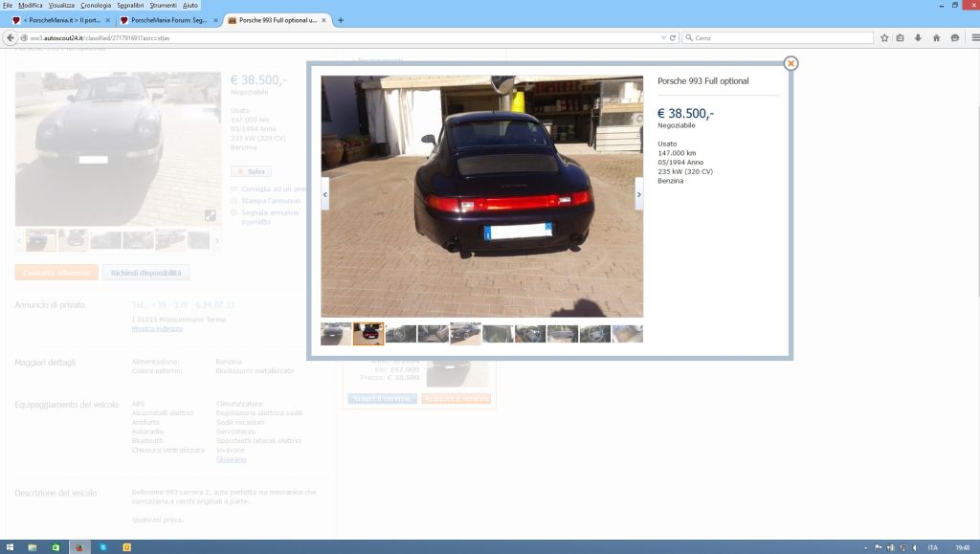Open the chat bubble toolbar icon
This screenshot has width=980, height=554.
955,38
